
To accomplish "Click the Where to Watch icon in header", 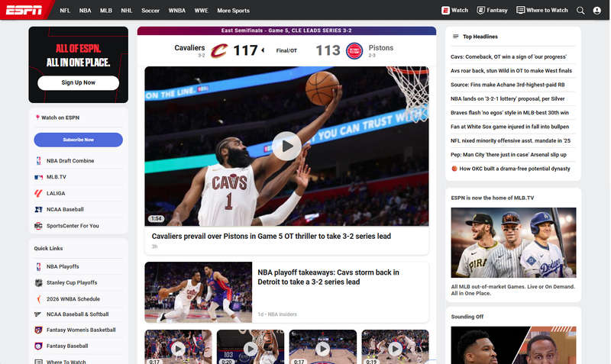I will [x=520, y=10].
